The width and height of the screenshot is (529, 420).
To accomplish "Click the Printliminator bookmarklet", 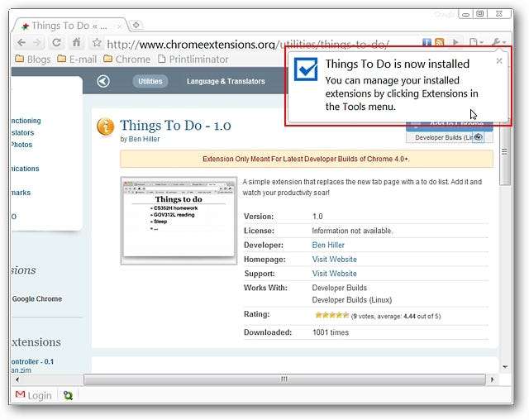I will click(x=193, y=60).
